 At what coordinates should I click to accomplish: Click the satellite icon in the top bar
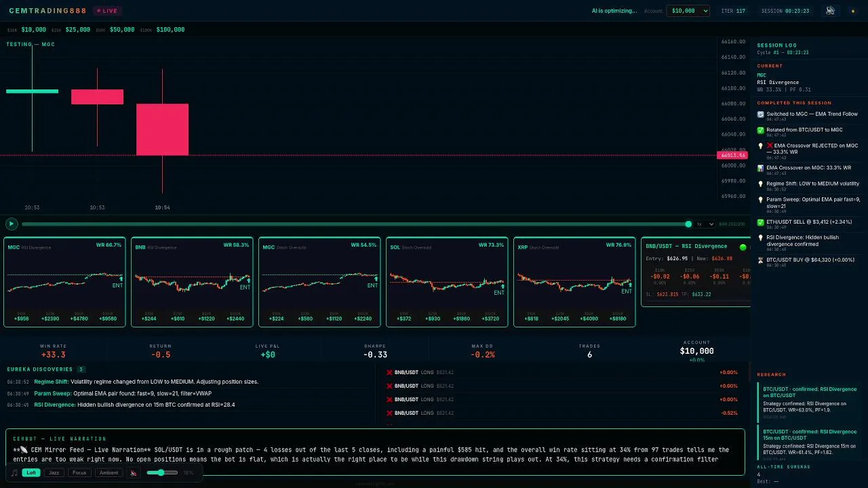[x=830, y=11]
